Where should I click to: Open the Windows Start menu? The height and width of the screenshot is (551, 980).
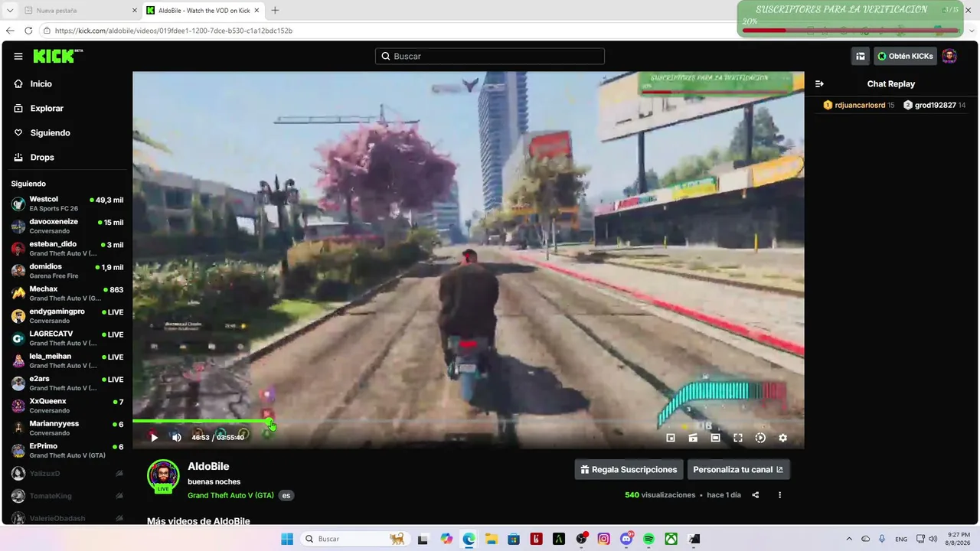[287, 539]
